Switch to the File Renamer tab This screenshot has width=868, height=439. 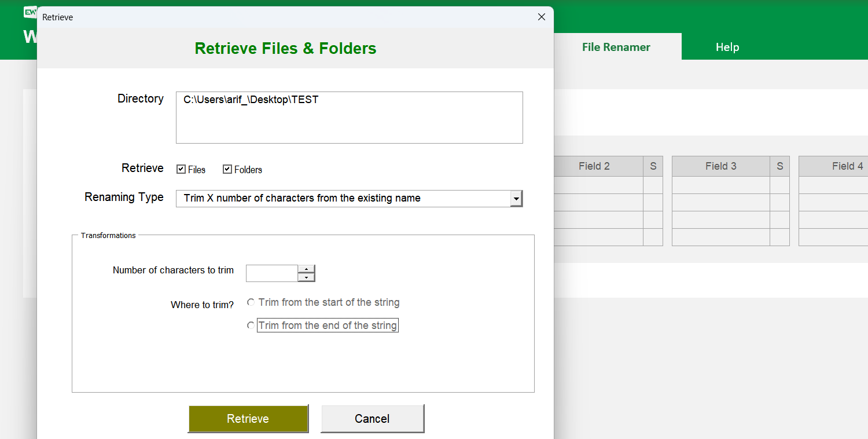(x=616, y=47)
